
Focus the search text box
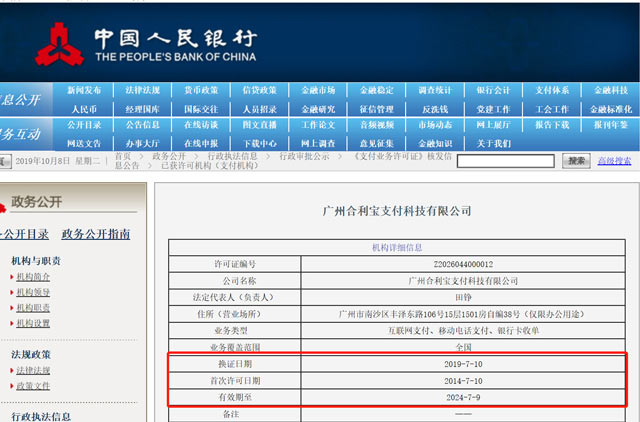(x=506, y=161)
